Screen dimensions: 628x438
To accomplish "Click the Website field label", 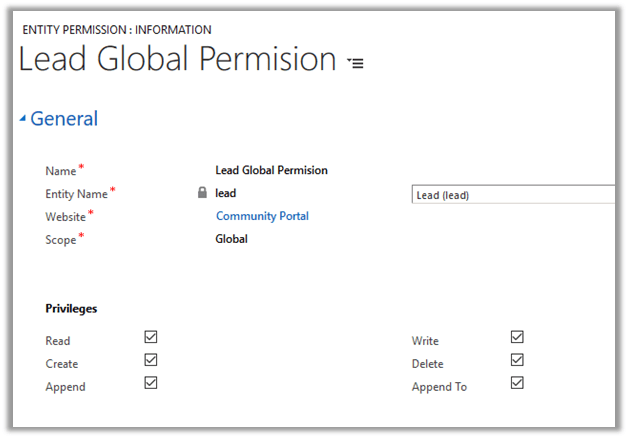I will [x=66, y=217].
